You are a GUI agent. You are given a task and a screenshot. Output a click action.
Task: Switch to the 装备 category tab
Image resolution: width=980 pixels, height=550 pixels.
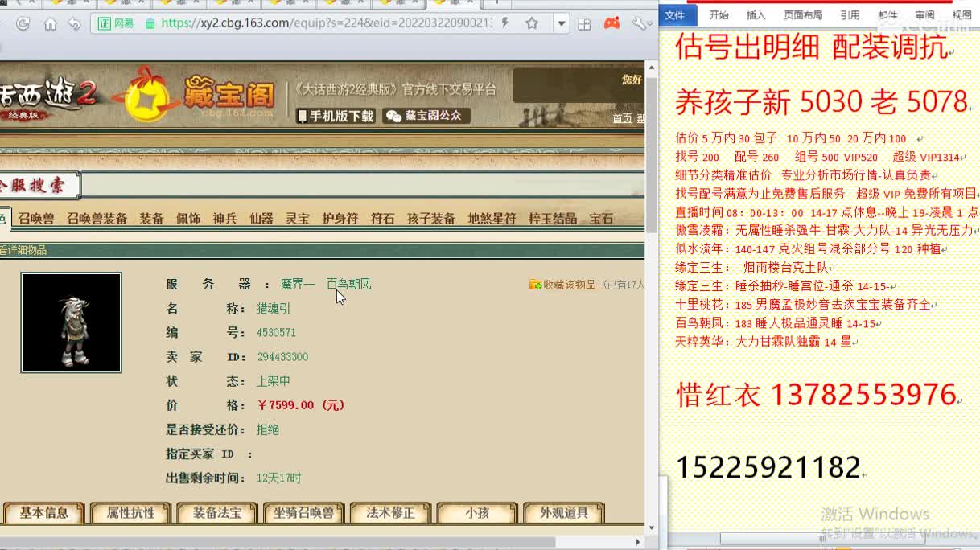click(x=151, y=218)
